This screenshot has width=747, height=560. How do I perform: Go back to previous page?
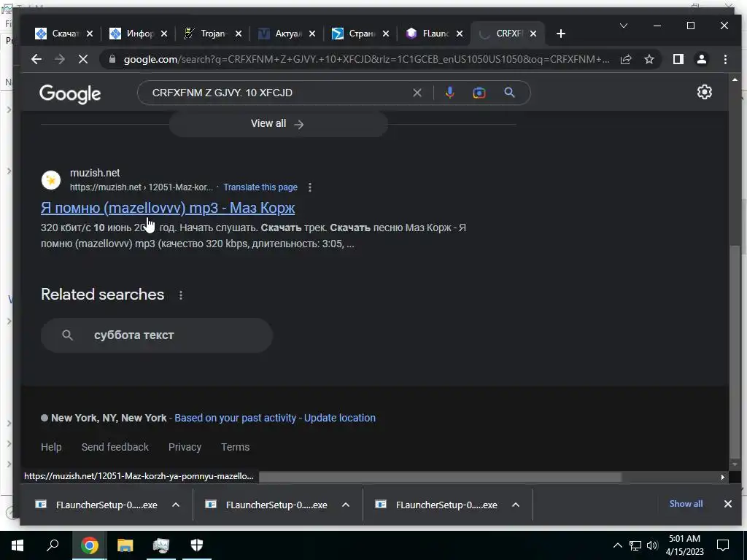pos(36,59)
